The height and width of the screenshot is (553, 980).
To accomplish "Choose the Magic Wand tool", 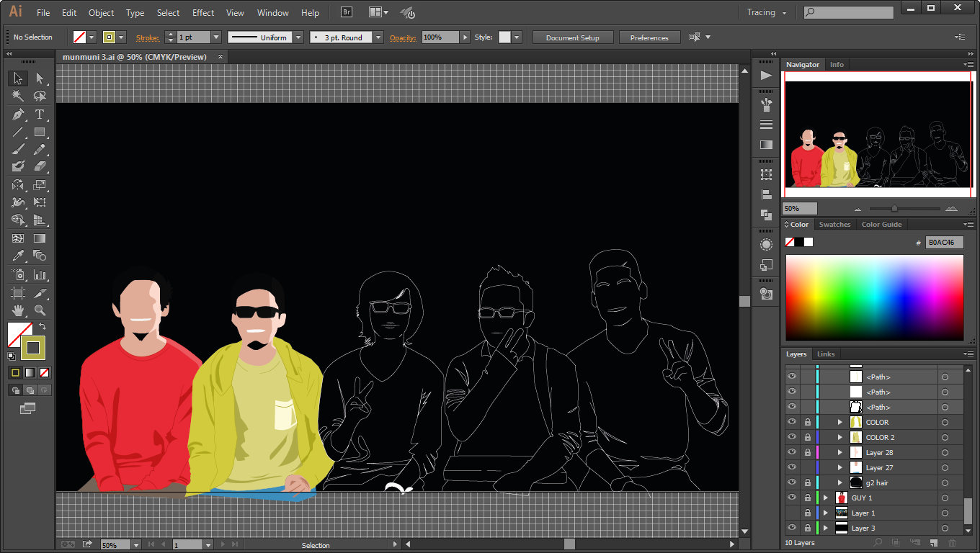I will (18, 96).
